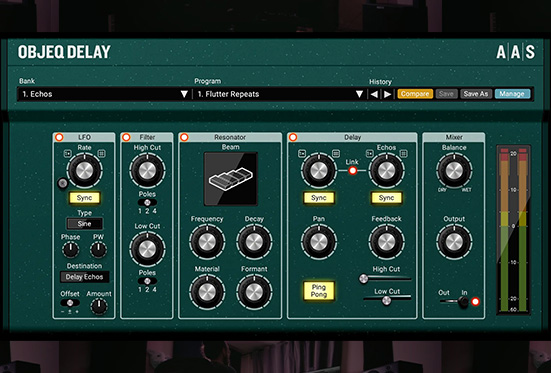This screenshot has height=373, width=551.
Task: Click the Filter High Cut knob
Action: (x=147, y=171)
